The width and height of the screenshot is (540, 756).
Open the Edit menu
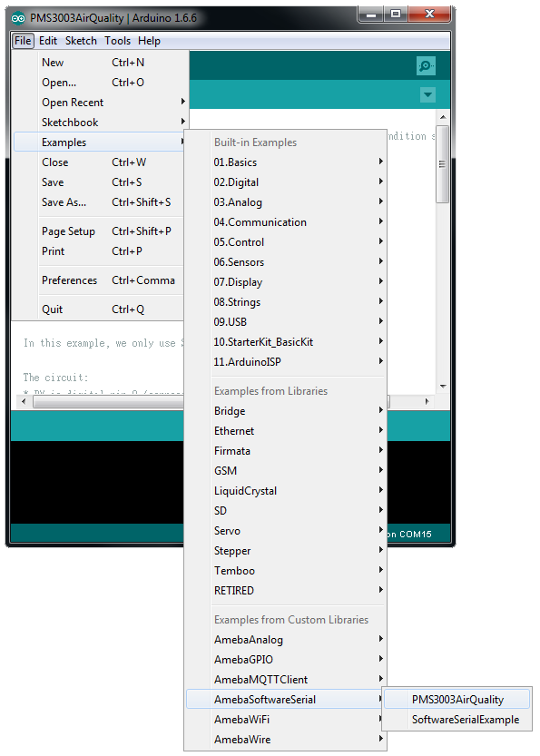point(48,41)
